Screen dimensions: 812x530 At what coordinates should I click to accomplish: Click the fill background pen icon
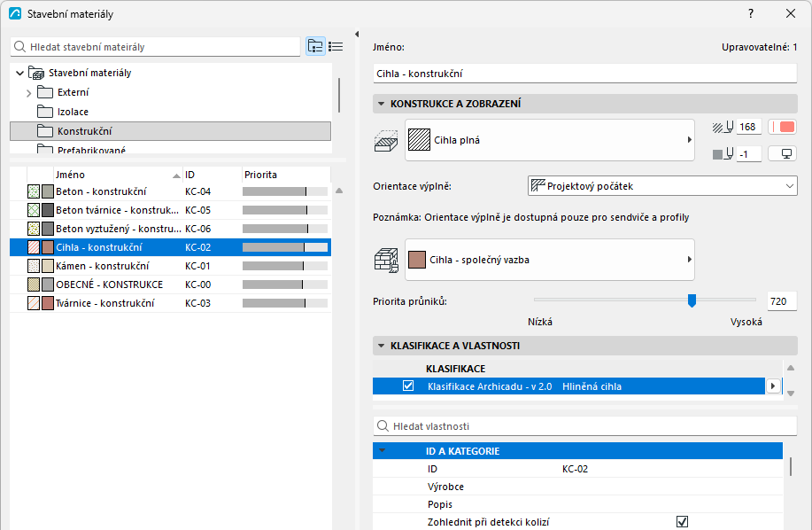pyautogui.click(x=723, y=154)
